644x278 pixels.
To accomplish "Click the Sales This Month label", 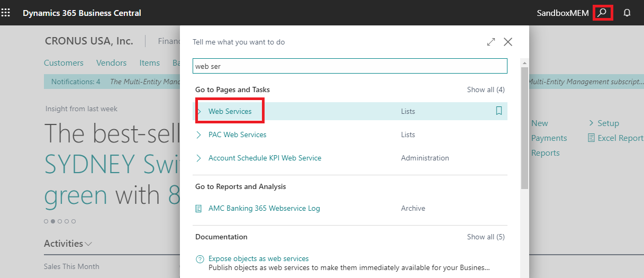I will pyautogui.click(x=71, y=266).
